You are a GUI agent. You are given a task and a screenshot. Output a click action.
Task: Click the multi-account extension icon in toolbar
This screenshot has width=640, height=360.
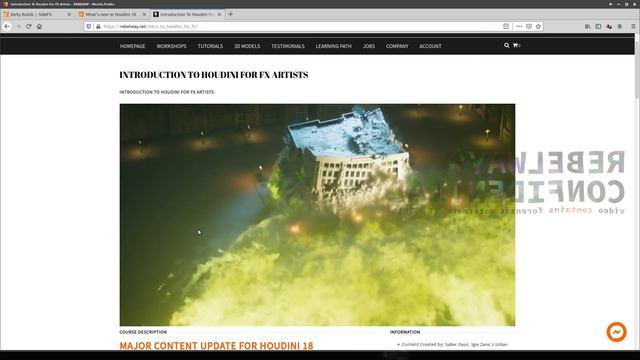[x=609, y=26]
